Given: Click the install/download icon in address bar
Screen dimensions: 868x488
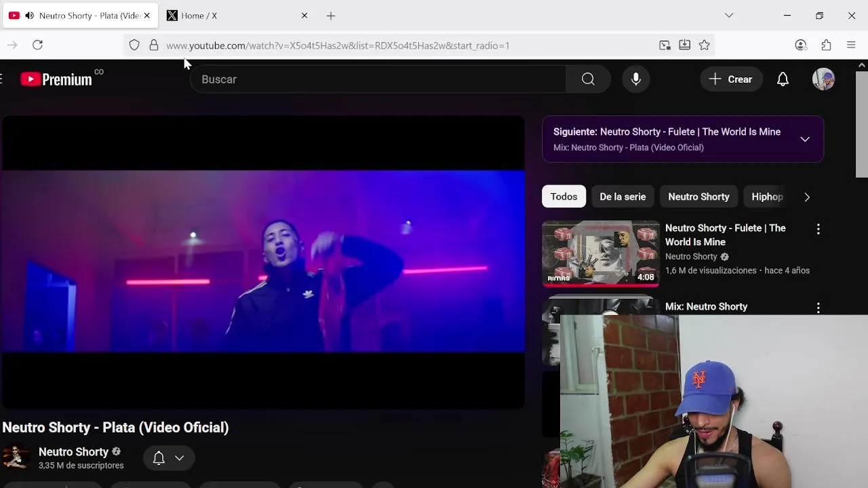Looking at the screenshot, I should tap(685, 45).
